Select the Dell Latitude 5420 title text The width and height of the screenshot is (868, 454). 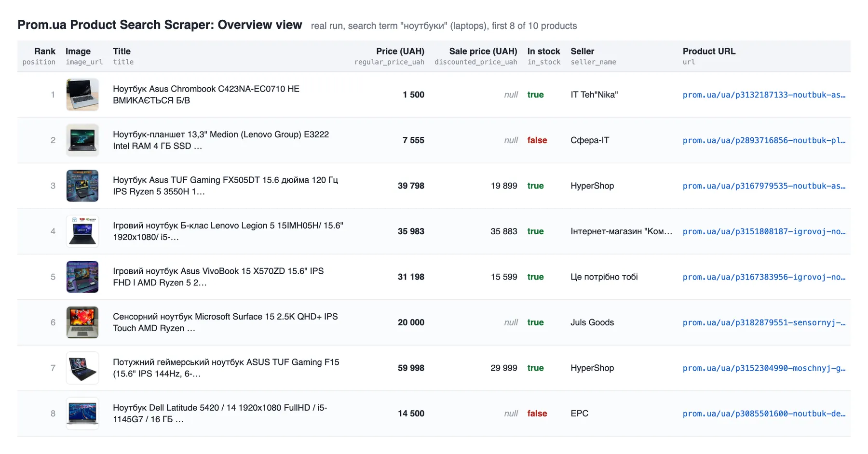(220, 414)
